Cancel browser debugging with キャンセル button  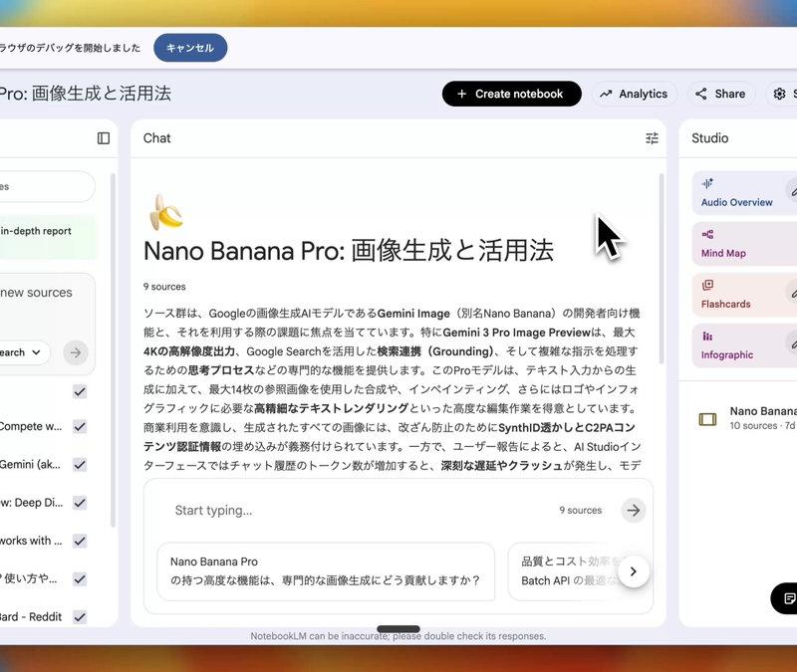pyautogui.click(x=190, y=48)
